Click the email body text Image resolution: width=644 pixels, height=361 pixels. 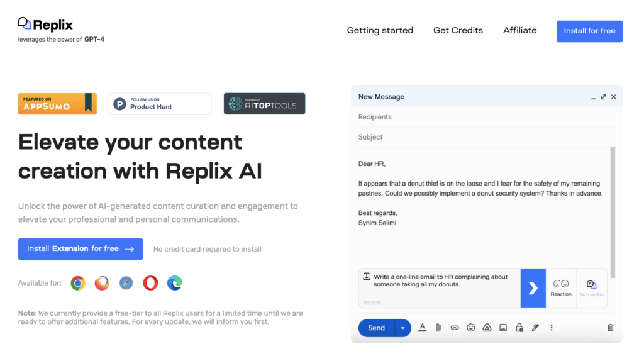tap(480, 193)
